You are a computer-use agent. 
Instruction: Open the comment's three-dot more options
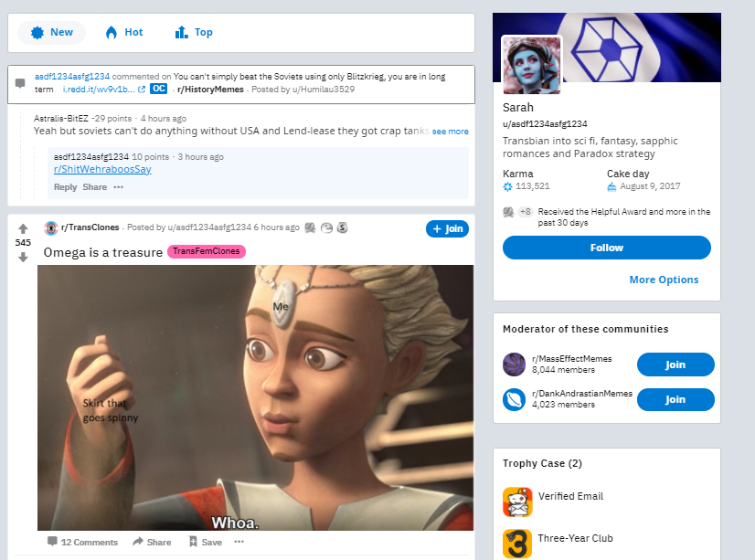(119, 187)
